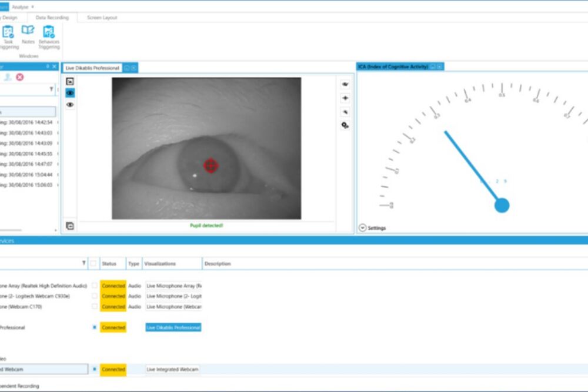Viewport: 588px width, 392px height.
Task: Switch to the Screen Layout tab
Action: [102, 18]
